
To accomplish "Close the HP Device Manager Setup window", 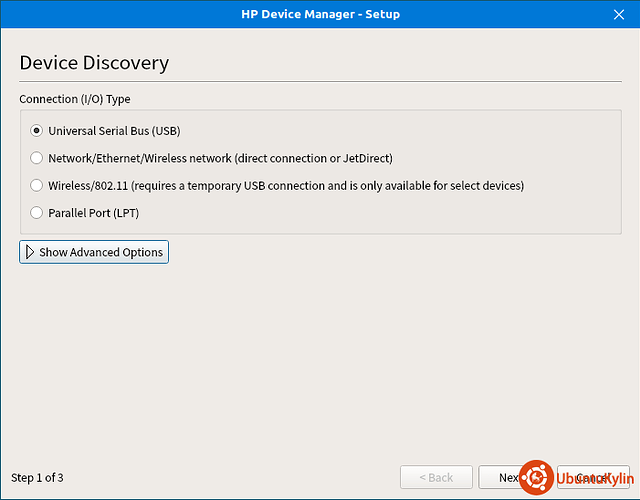I will (x=618, y=14).
